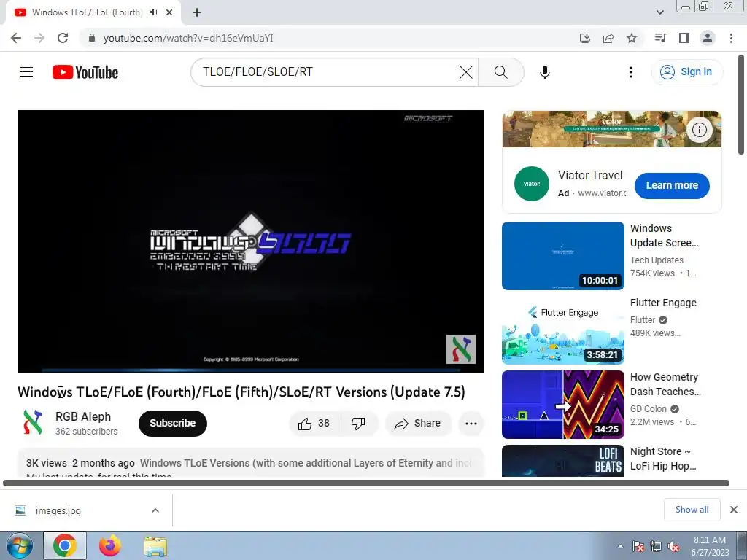
Task: Click the site lock icon in address bar
Action: (92, 38)
